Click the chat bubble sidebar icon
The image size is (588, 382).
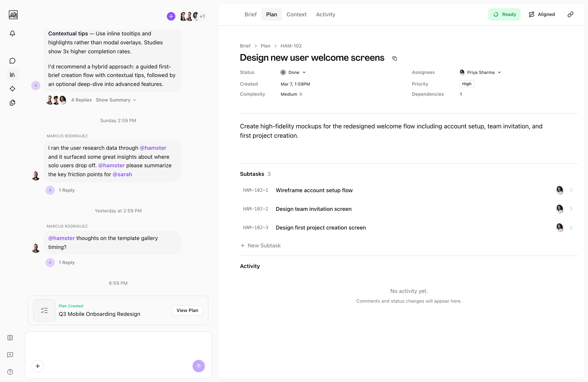coord(12,61)
